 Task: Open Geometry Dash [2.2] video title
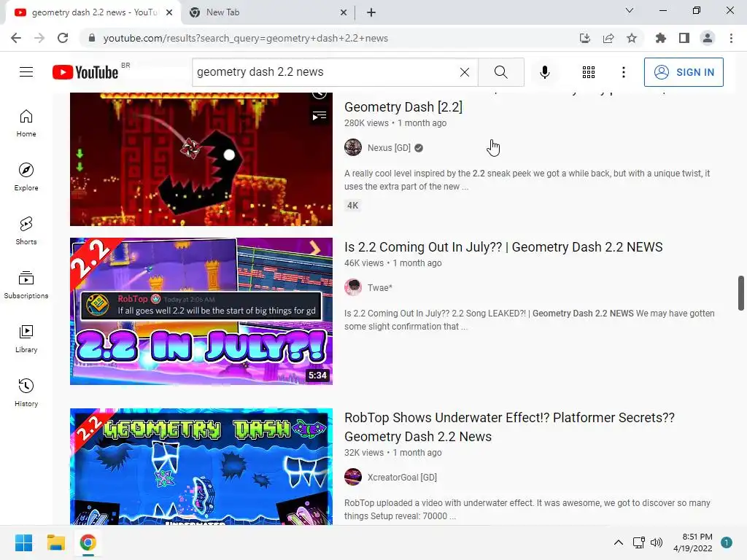coord(403,106)
